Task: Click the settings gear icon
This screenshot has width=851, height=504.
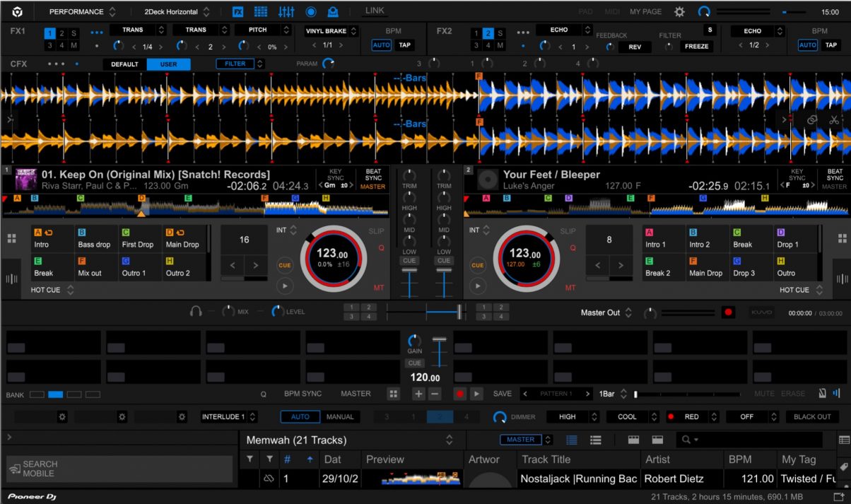Action: (x=679, y=11)
